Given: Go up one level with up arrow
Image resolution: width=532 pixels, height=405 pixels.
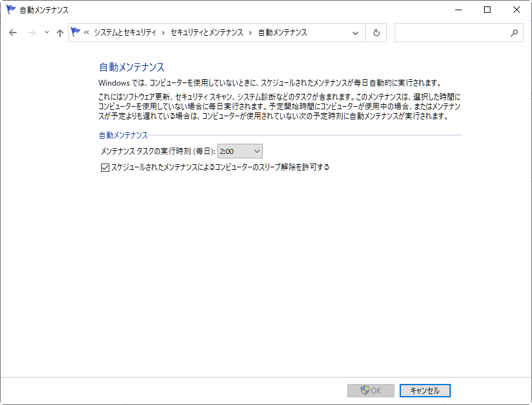Looking at the screenshot, I should point(60,33).
